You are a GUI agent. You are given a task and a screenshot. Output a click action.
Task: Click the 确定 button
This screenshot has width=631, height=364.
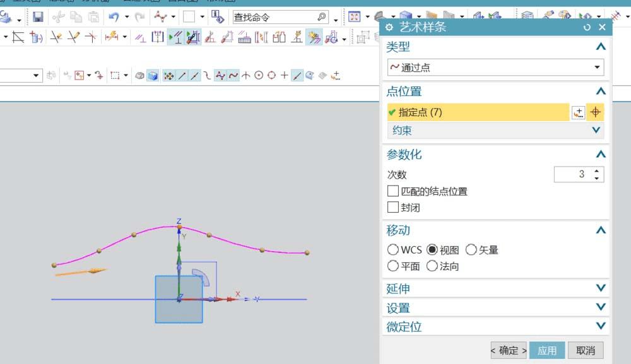click(x=509, y=350)
